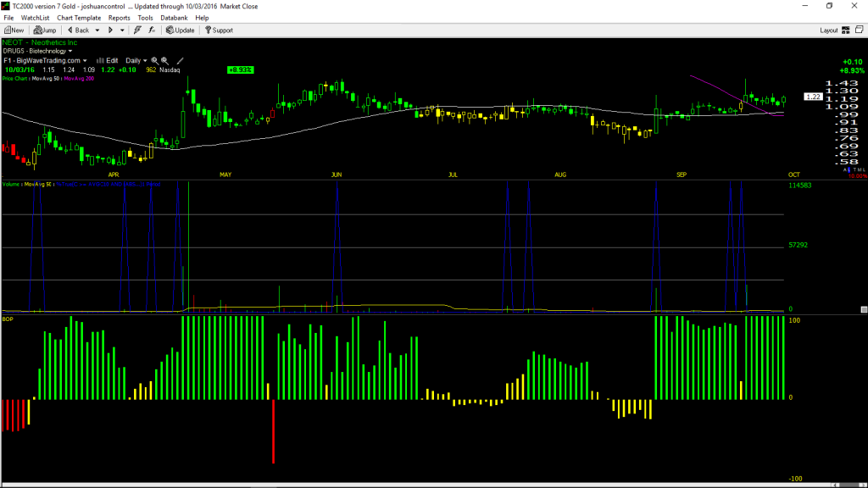Click the first magnifier zoom icon
Viewport: 868px width, 488px height.
pyautogui.click(x=154, y=61)
